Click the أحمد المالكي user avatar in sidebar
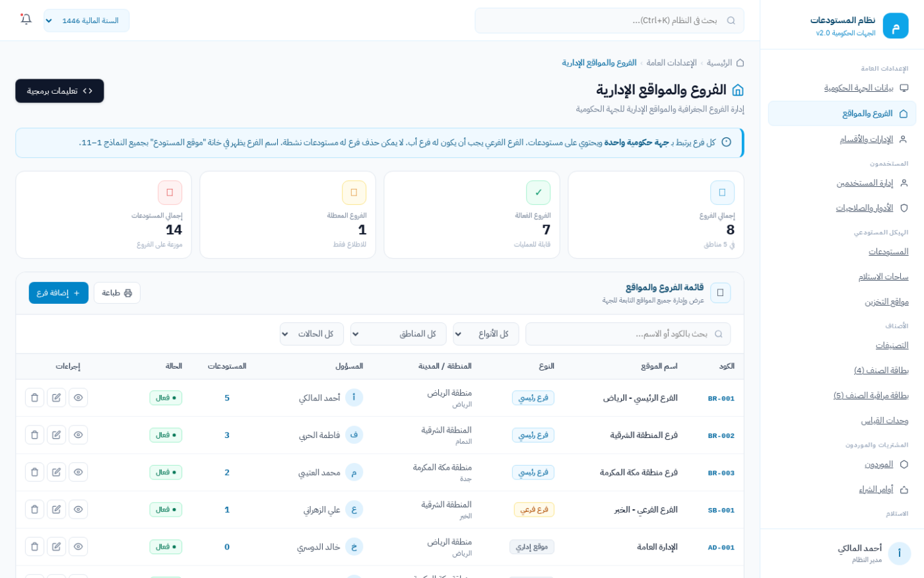924x578 pixels. 899,554
